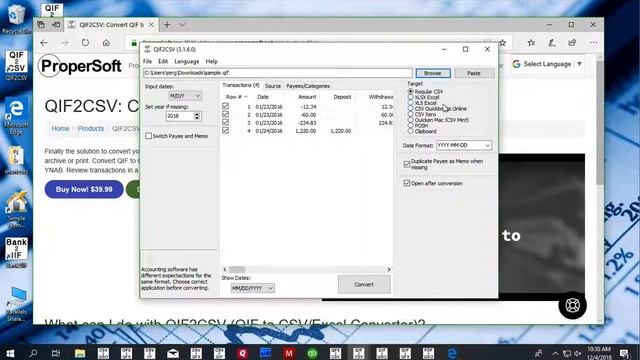Screen dimensions: 640x360
Task: Click the set tabs aside icon
Action: 56,25
